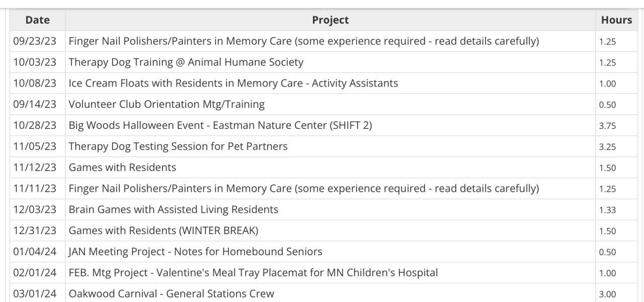The image size is (644, 302).
Task: Select the 1.33 hours value
Action: (607, 210)
